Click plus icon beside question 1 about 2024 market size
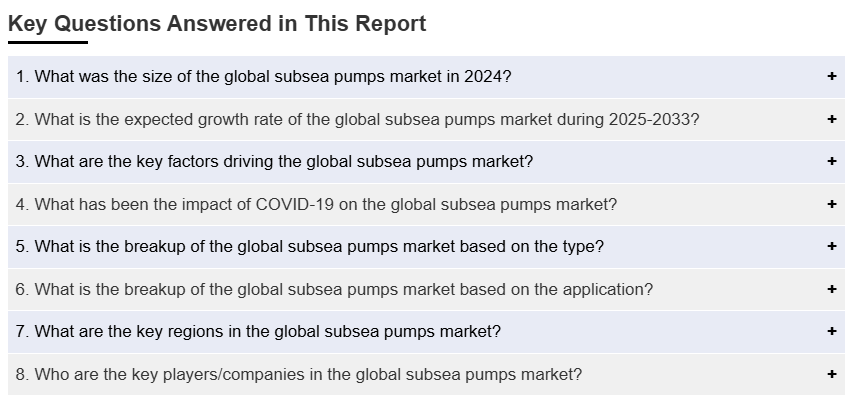 (x=831, y=77)
